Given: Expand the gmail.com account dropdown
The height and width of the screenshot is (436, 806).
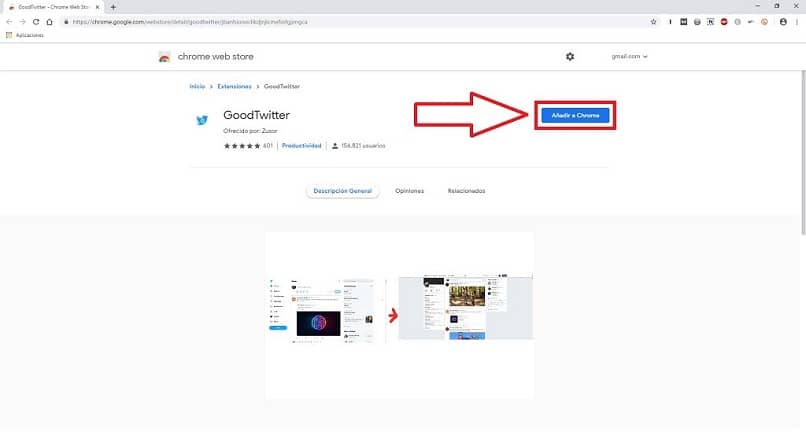Looking at the screenshot, I should pyautogui.click(x=630, y=57).
